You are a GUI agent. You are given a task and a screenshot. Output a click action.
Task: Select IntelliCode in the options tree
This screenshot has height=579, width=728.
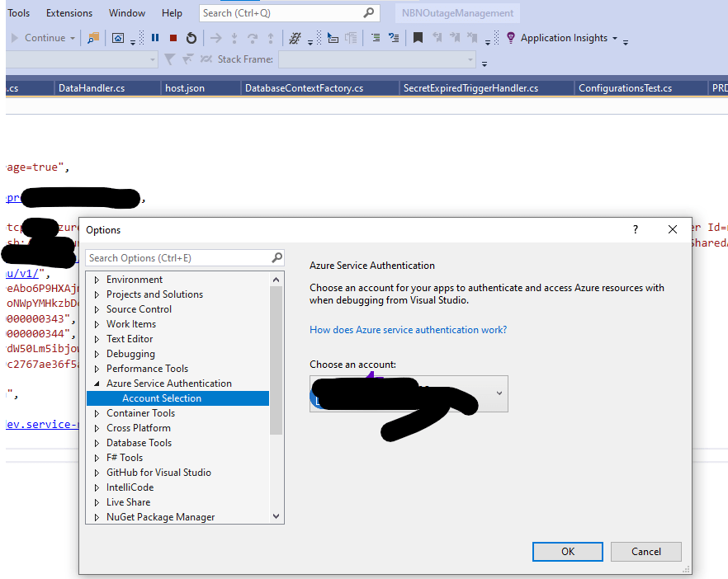click(x=130, y=487)
